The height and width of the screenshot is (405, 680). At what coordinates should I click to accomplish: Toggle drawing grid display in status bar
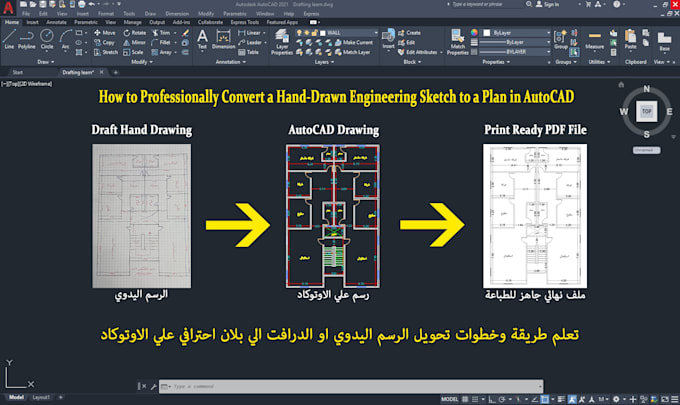point(465,399)
